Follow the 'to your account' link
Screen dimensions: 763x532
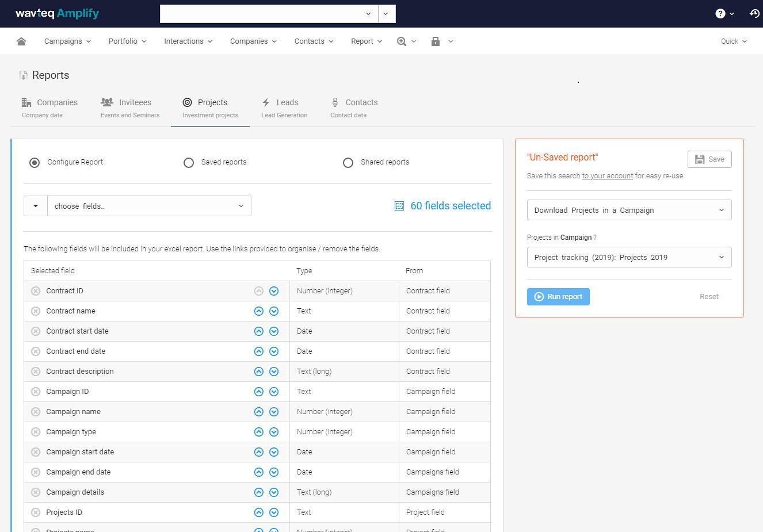(x=607, y=176)
